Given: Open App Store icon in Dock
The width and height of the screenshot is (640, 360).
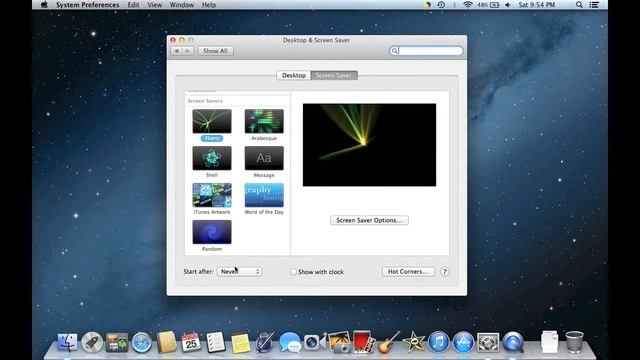Looking at the screenshot, I should tap(463, 342).
